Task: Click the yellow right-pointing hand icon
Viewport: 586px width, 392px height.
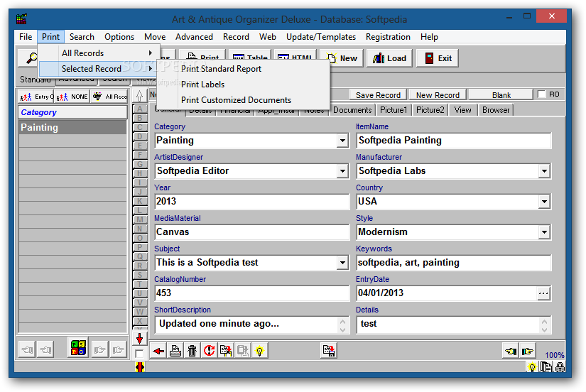Action: pos(527,351)
